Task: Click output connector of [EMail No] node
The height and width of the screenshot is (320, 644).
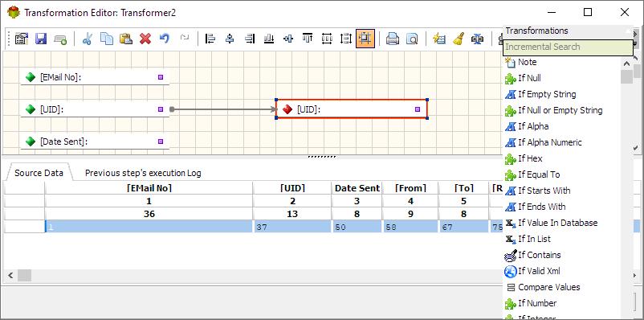Action: click(x=161, y=77)
